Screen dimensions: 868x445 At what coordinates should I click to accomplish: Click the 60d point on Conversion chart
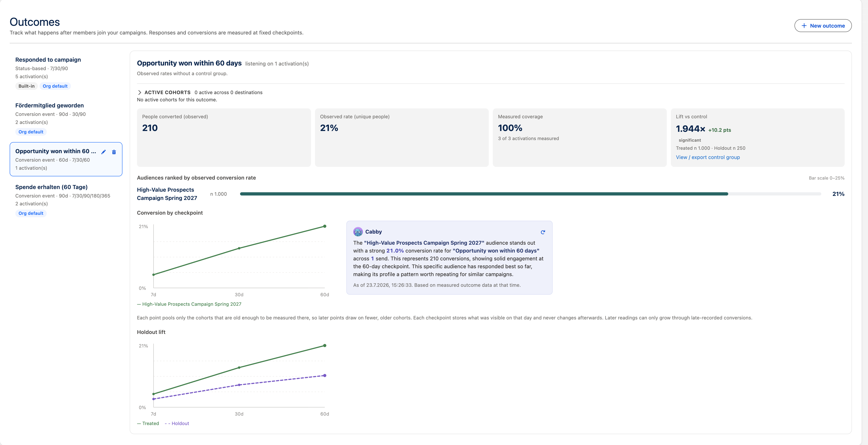[324, 226]
